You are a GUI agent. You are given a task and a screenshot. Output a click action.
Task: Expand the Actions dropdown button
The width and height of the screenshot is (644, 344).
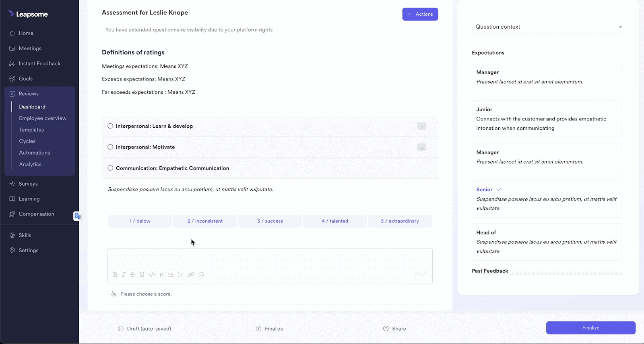[420, 14]
